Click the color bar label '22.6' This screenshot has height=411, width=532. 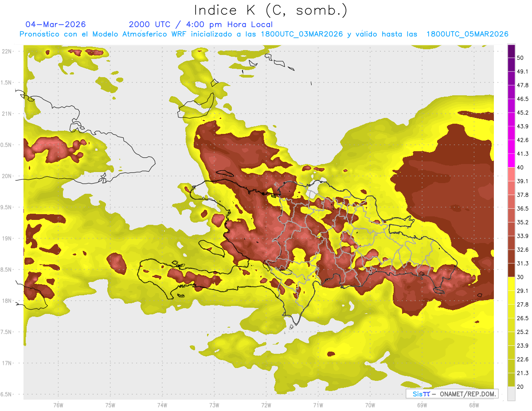pos(523,359)
